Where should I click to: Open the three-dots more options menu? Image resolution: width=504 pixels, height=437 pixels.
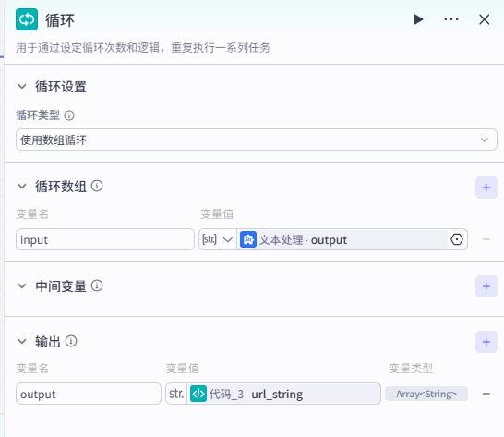pyautogui.click(x=451, y=19)
